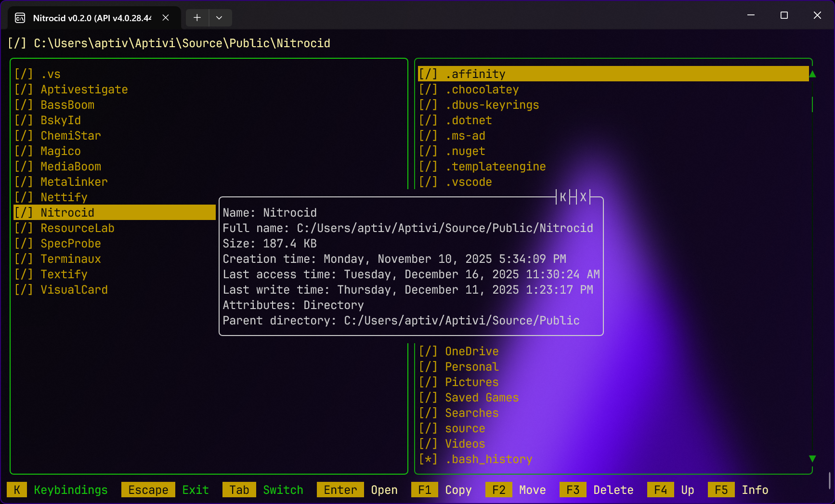The width and height of the screenshot is (835, 504).
Task: Close the Nitrocid terminal tab
Action: point(166,18)
